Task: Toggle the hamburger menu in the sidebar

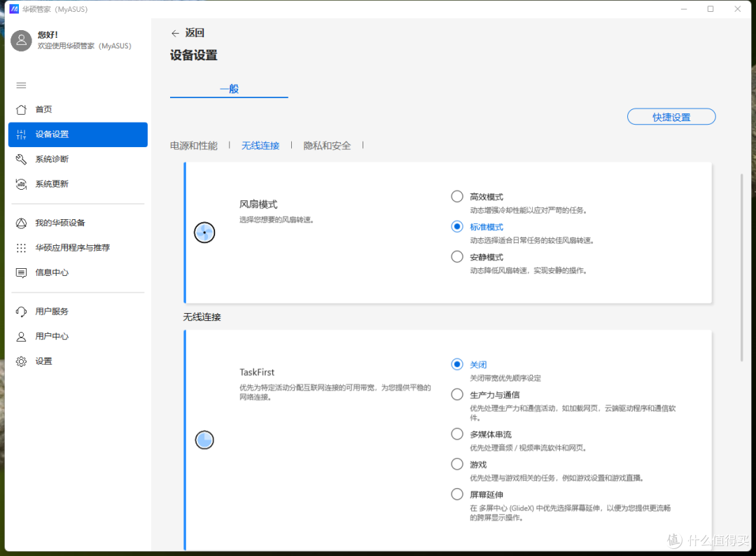Action: [21, 85]
